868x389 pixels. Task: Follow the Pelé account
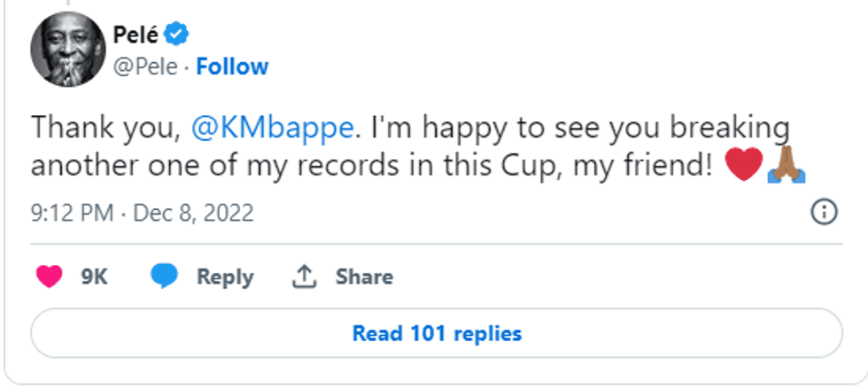coord(232,66)
